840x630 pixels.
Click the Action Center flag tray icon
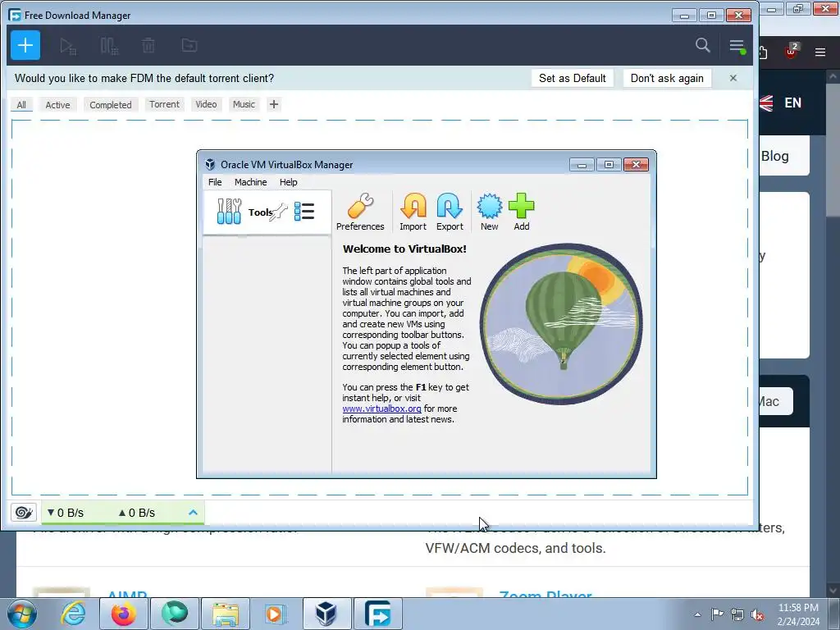(717, 614)
